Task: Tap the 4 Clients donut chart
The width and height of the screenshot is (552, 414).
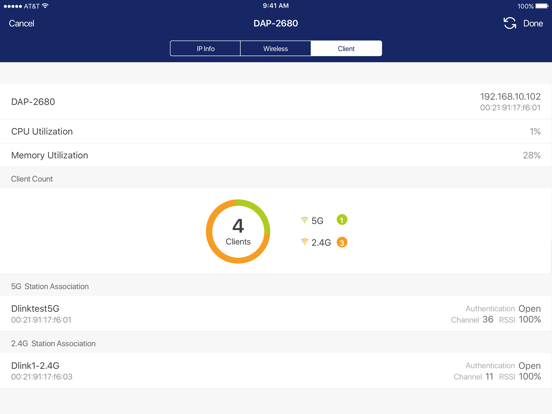Action: coord(238,231)
